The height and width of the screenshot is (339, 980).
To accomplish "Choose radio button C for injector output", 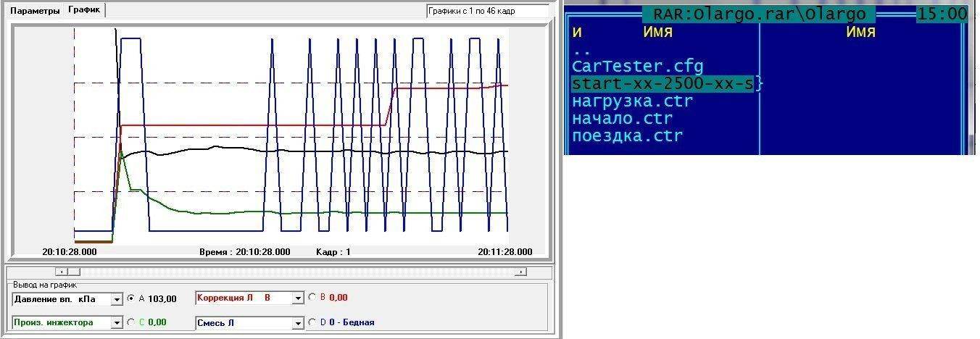I will 131,322.
